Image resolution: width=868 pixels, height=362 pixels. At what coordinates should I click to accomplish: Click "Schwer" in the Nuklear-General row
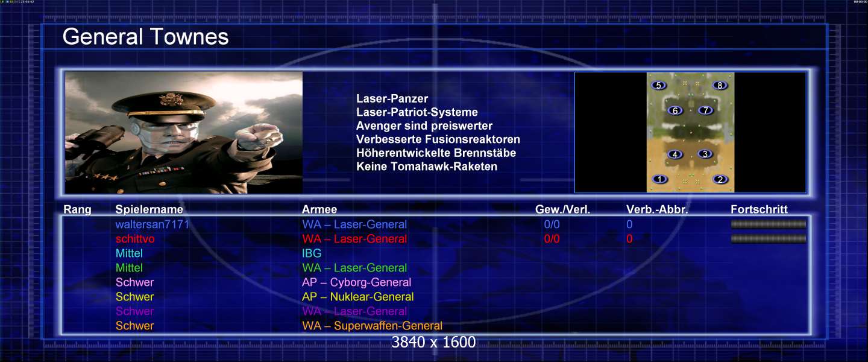[134, 297]
